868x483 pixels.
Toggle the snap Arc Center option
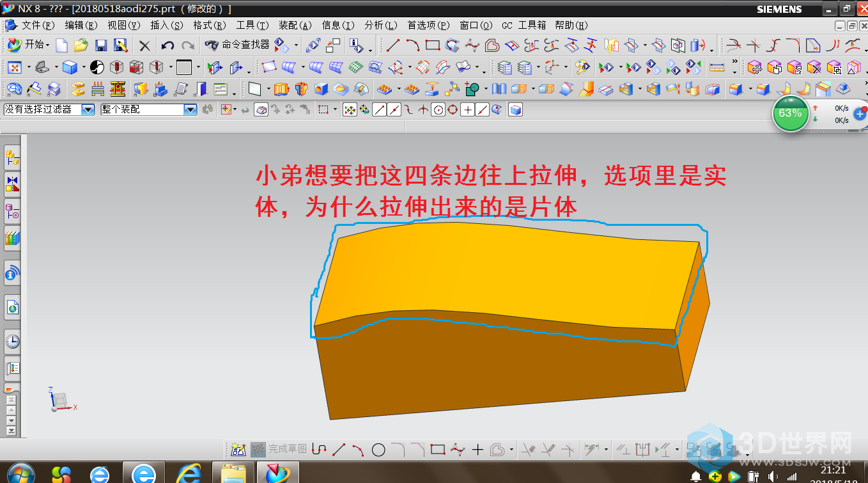tap(438, 110)
